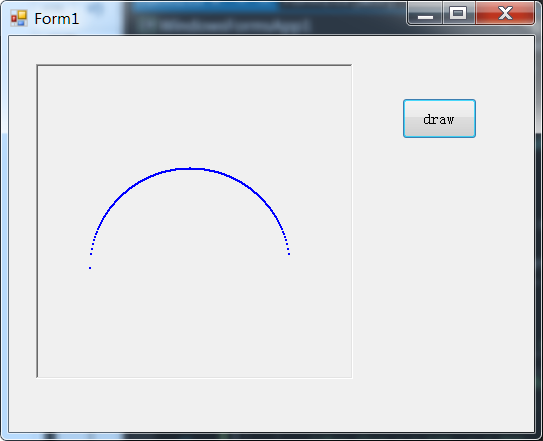The width and height of the screenshot is (543, 441).
Task: Open the Form1 system menu icon
Action: [19, 18]
